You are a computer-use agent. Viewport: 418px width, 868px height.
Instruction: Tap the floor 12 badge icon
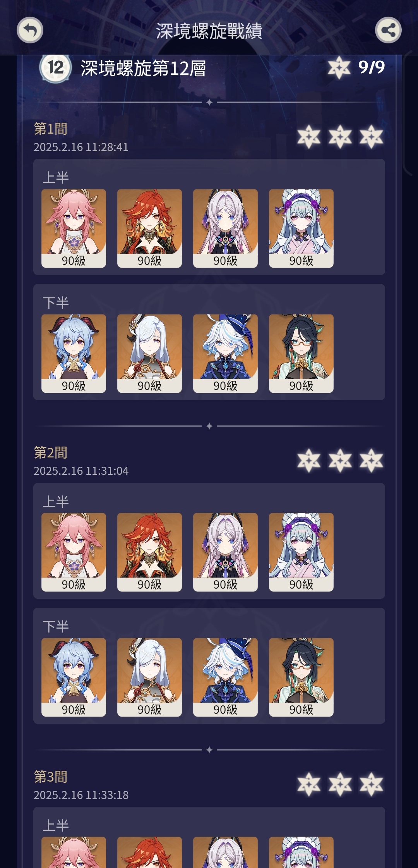tap(55, 68)
